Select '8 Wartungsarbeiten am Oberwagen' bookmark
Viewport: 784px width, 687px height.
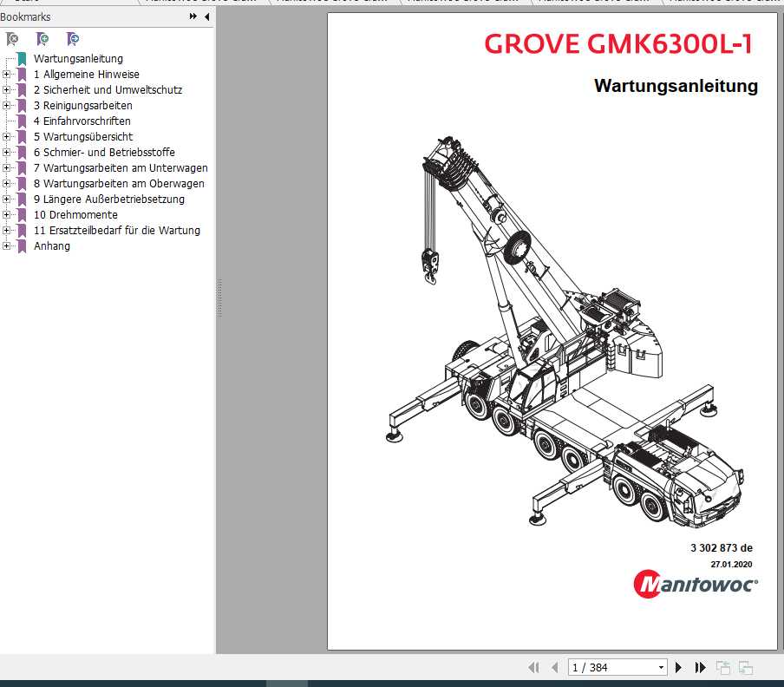119,184
